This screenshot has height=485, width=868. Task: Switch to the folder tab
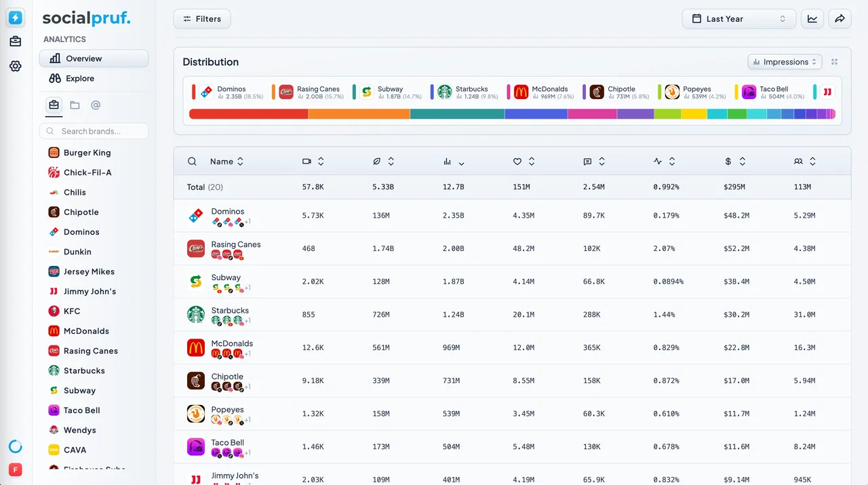(x=75, y=105)
